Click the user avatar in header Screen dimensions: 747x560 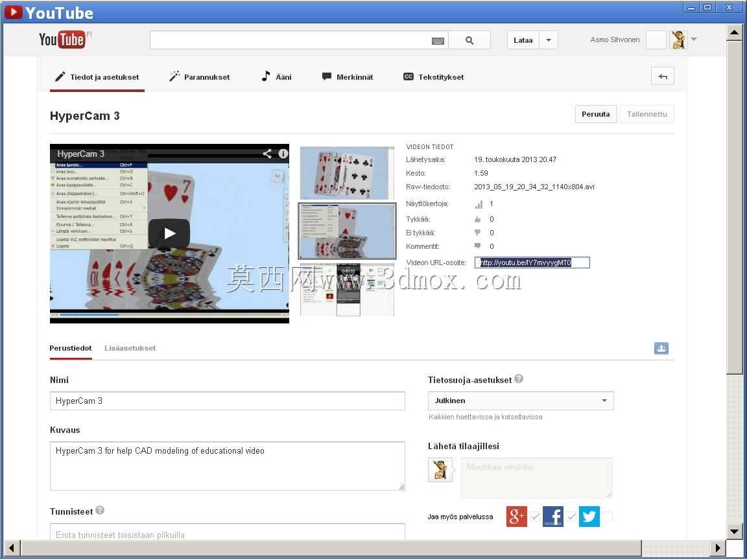[x=678, y=40]
